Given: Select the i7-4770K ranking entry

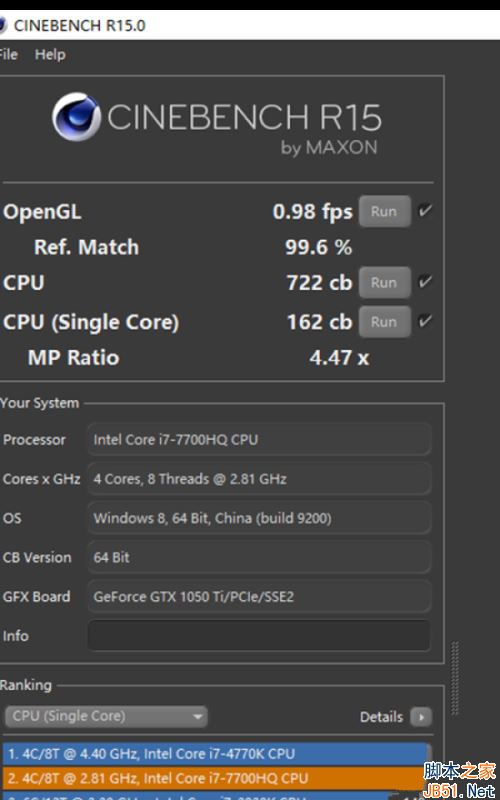Looking at the screenshot, I should [x=215, y=754].
